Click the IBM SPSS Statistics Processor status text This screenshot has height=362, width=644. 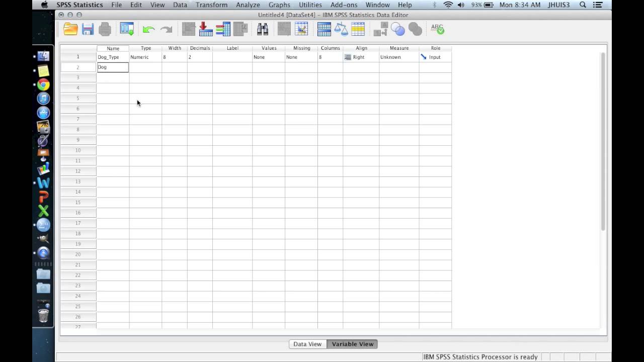(480, 357)
